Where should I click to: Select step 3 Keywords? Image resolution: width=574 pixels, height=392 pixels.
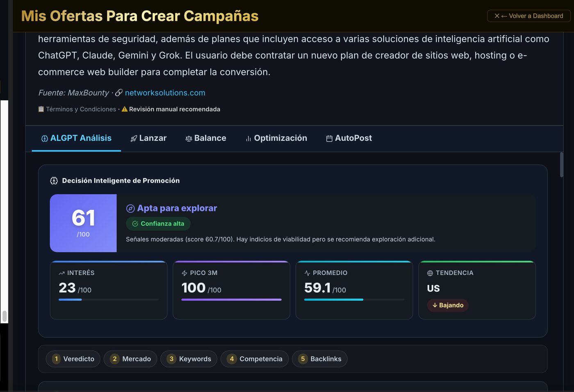click(189, 359)
